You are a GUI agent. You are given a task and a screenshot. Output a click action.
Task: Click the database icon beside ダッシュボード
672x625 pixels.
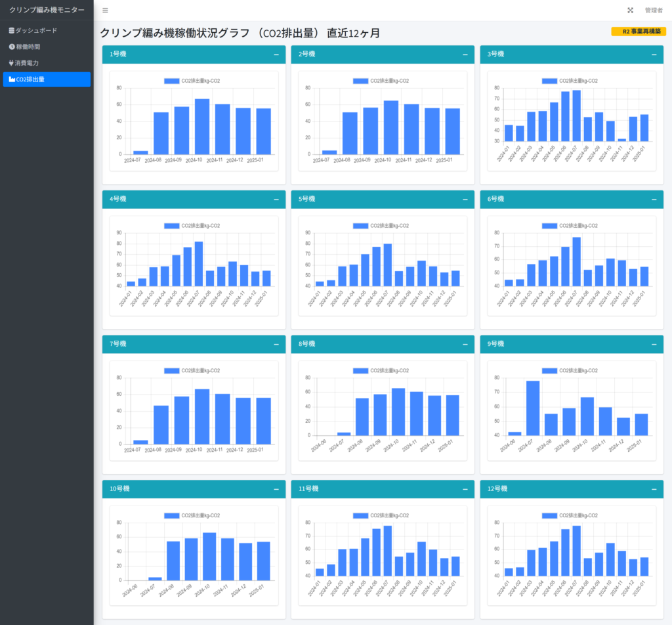(11, 30)
